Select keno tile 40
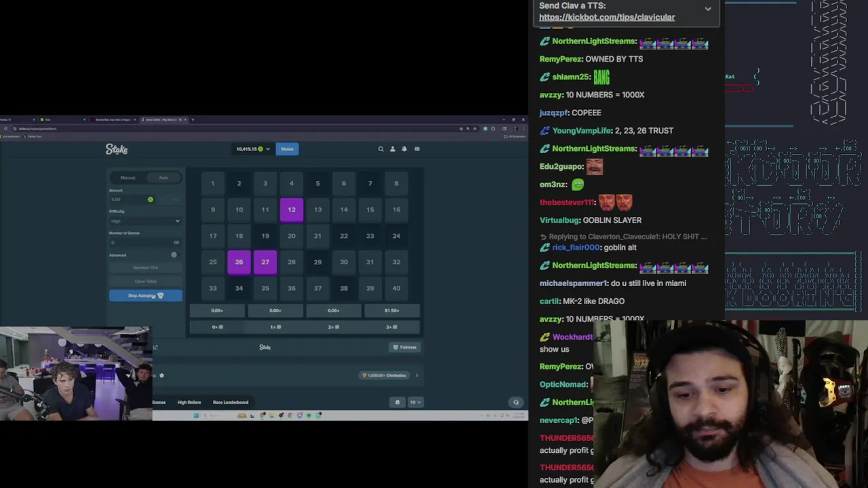Image resolution: width=868 pixels, height=488 pixels. (397, 288)
